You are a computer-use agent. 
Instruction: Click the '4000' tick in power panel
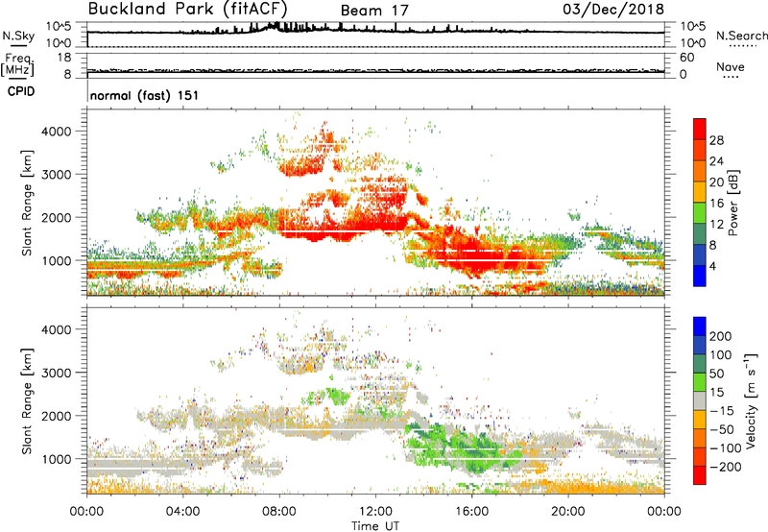56,132
